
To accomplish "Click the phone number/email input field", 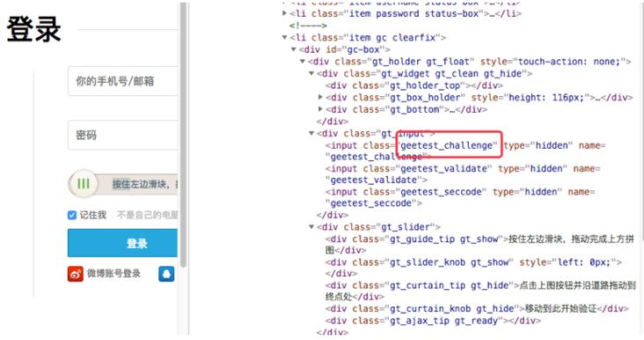I will [x=123, y=81].
